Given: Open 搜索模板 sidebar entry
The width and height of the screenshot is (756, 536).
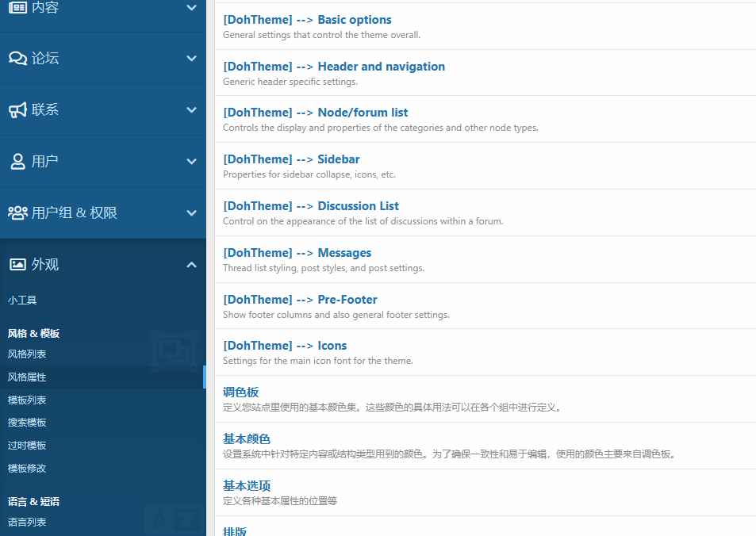Looking at the screenshot, I should [x=27, y=423].
